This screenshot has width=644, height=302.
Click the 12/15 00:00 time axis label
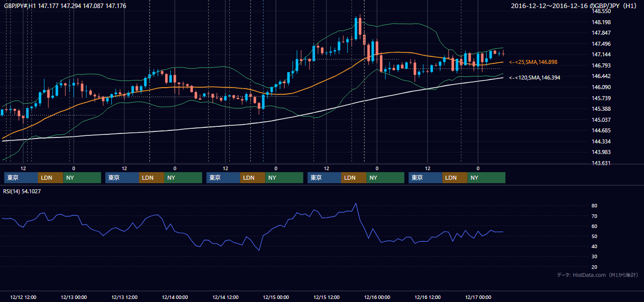[x=276, y=297]
